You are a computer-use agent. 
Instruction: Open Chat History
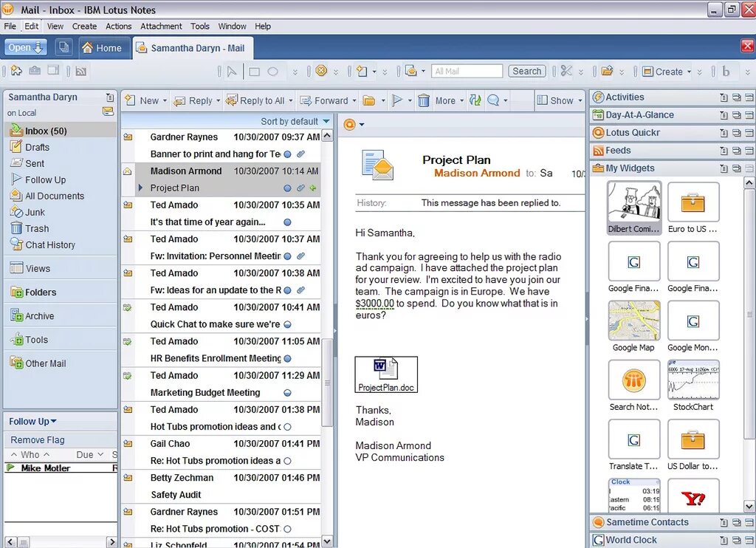click(50, 245)
